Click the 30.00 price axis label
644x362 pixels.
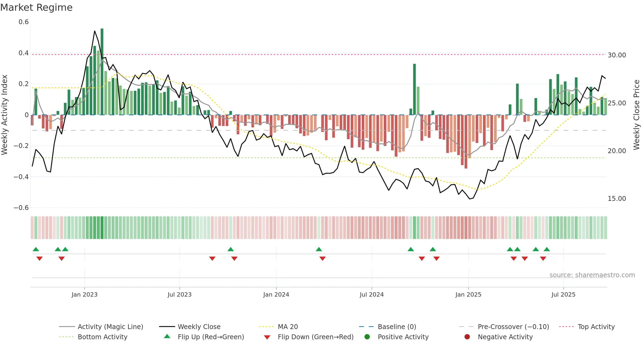[x=617, y=55]
